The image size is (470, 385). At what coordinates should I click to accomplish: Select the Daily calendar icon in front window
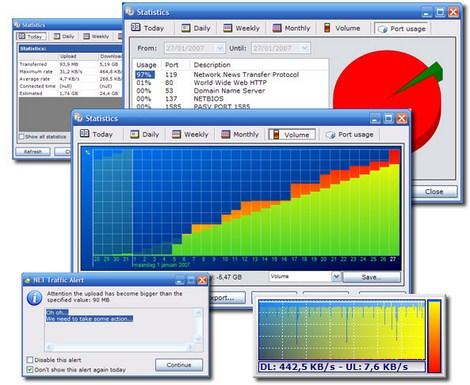tap(134, 134)
